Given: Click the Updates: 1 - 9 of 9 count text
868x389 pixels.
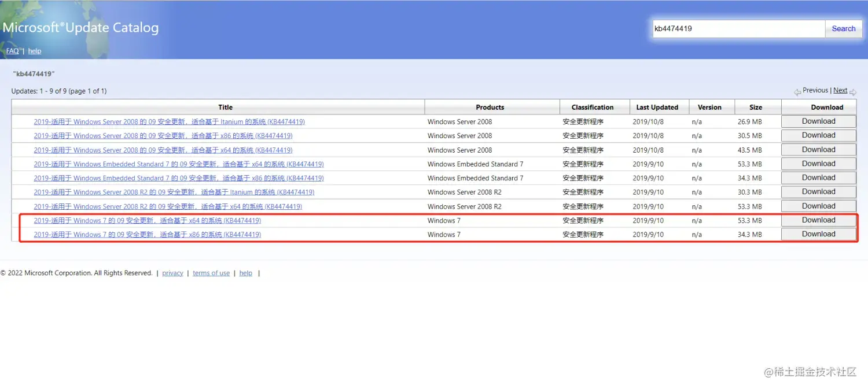Looking at the screenshot, I should [59, 91].
